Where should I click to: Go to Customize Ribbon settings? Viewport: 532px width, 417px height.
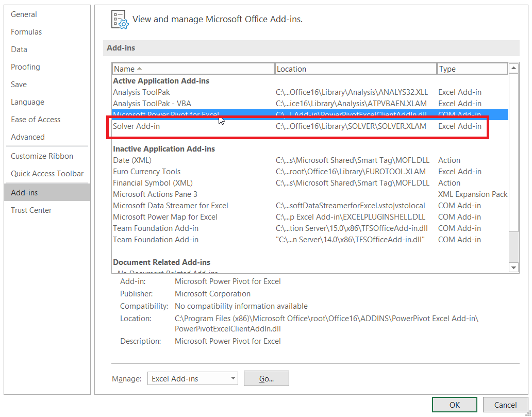coord(42,156)
